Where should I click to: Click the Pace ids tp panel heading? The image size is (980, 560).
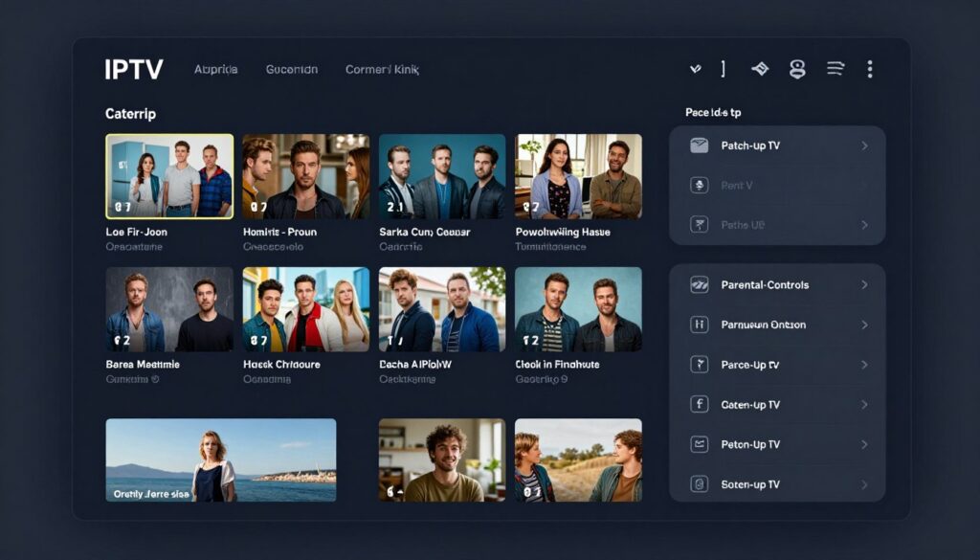(x=713, y=113)
